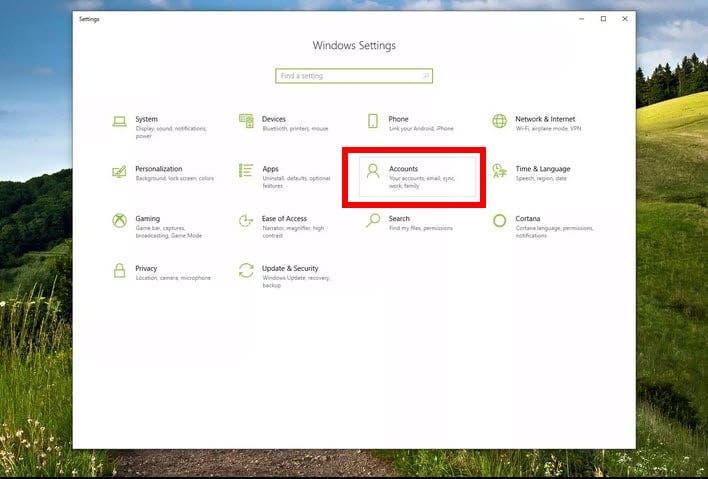This screenshot has width=708, height=479.
Task: Click 'Game bar, captures, broadcasting' description
Action: (x=169, y=232)
